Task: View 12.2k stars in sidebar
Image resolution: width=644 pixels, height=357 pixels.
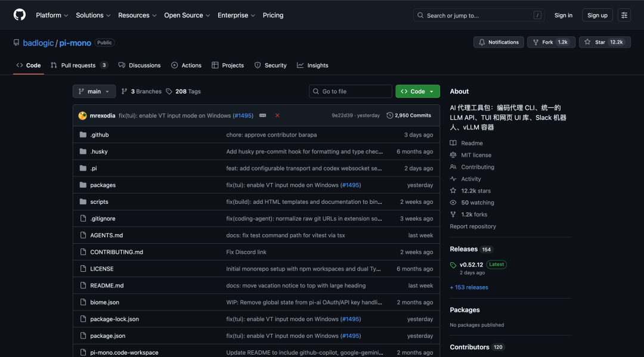Action: [470, 191]
